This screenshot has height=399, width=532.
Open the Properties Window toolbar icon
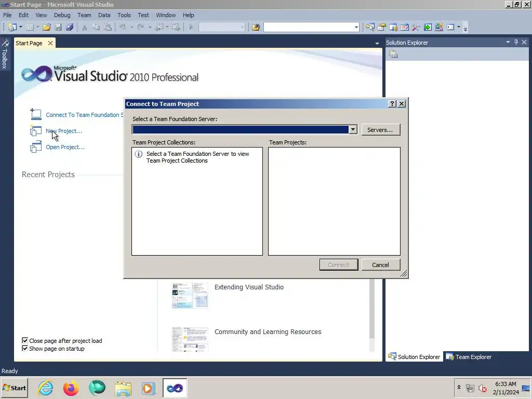coord(382,27)
